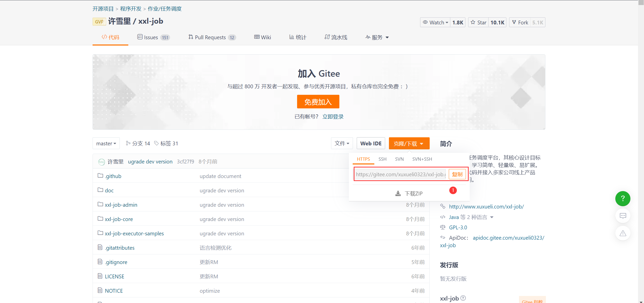View the 标签 31 tags list

pos(166,143)
